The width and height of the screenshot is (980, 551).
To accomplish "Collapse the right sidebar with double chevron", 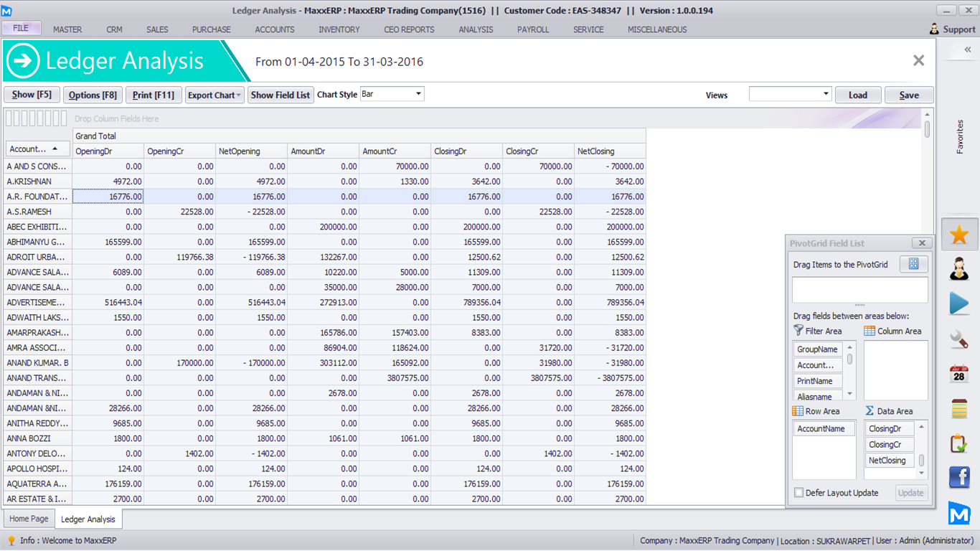I will point(967,50).
